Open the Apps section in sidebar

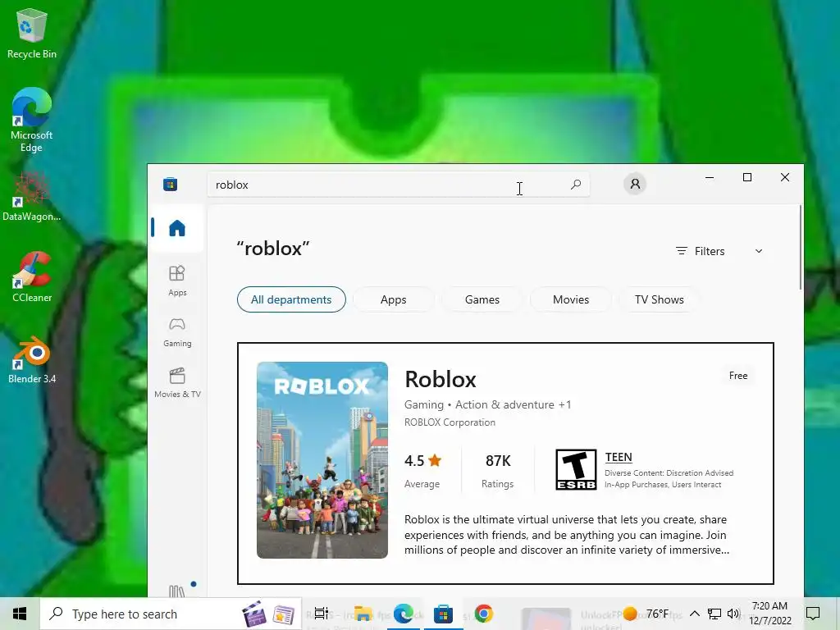point(177,281)
